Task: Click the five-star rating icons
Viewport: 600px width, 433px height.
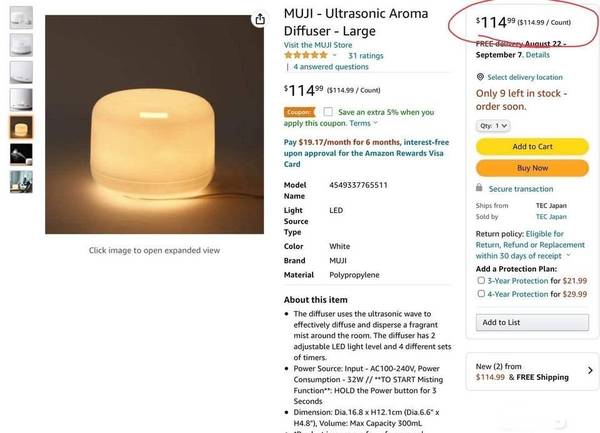Action: (309, 56)
